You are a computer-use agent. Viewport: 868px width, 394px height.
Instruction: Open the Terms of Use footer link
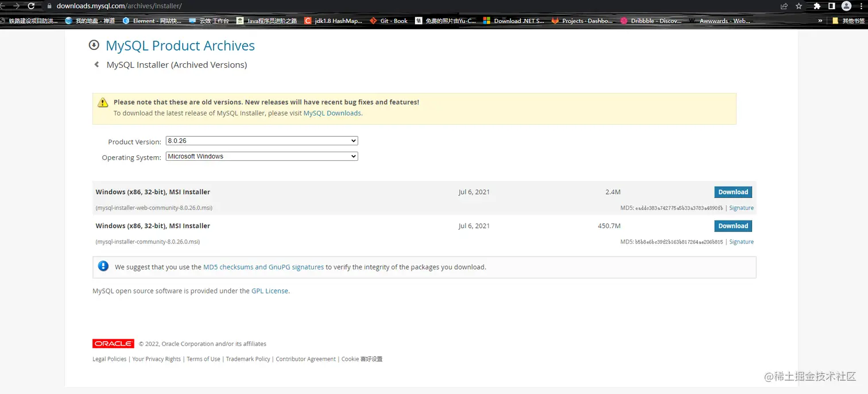point(203,359)
